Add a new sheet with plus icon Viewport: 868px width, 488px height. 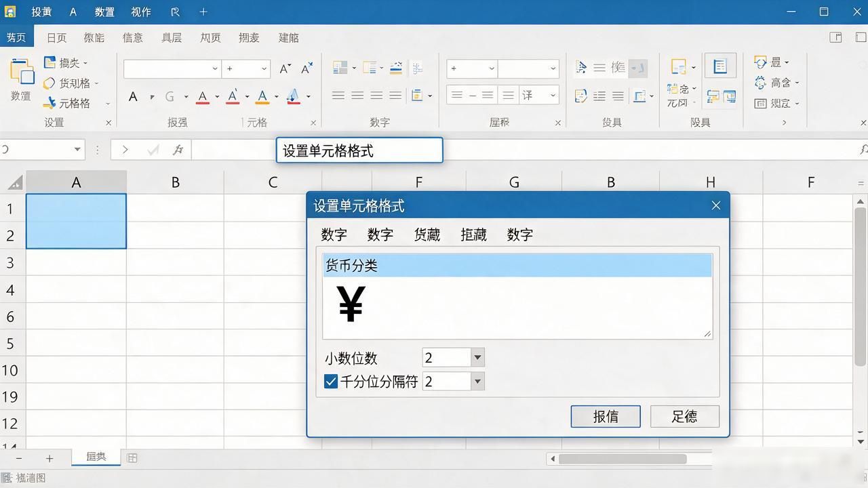pos(49,459)
